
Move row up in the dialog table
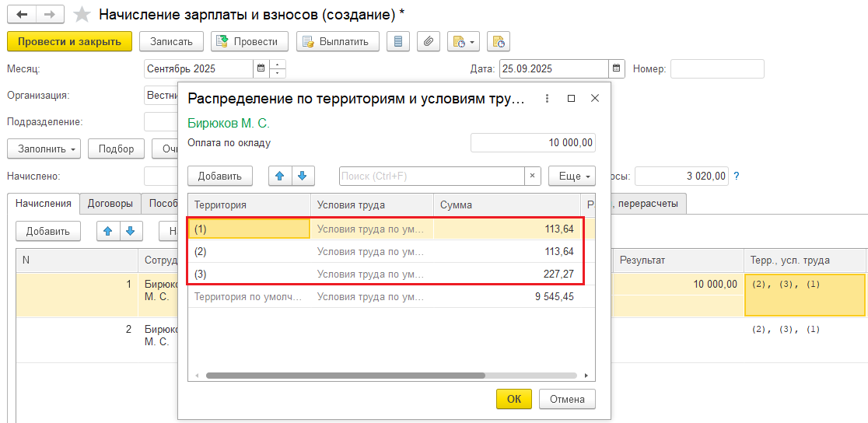[x=280, y=176]
